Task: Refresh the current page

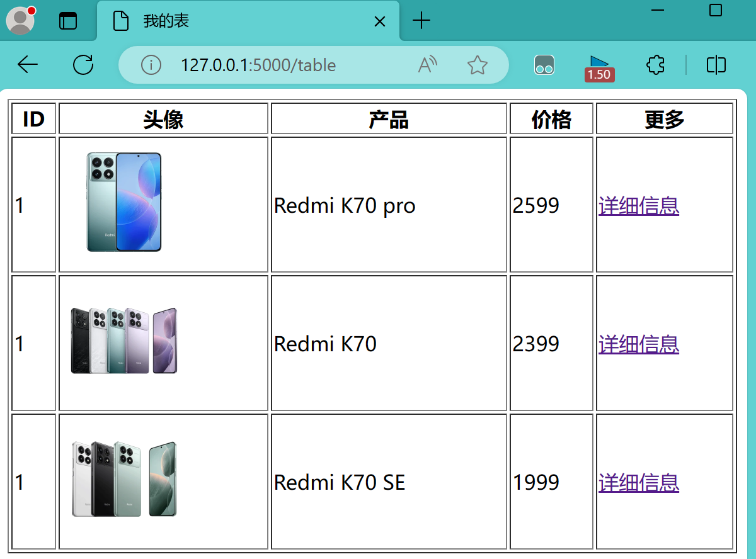Action: (83, 64)
